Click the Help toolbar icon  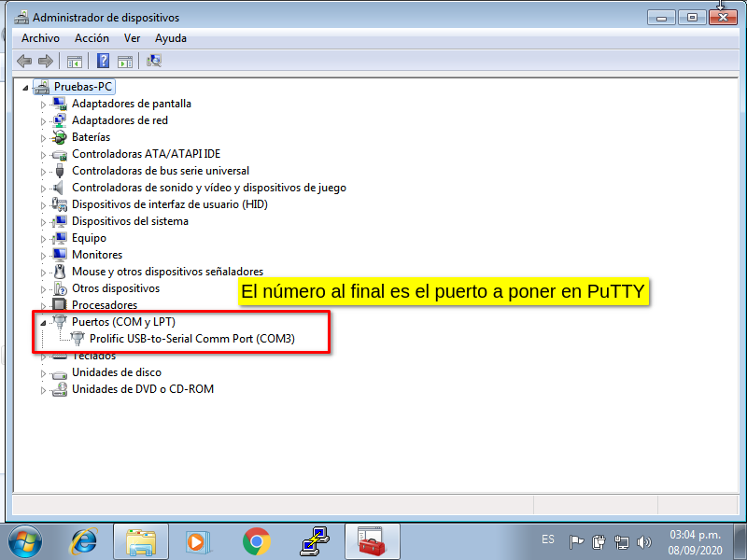click(x=104, y=62)
